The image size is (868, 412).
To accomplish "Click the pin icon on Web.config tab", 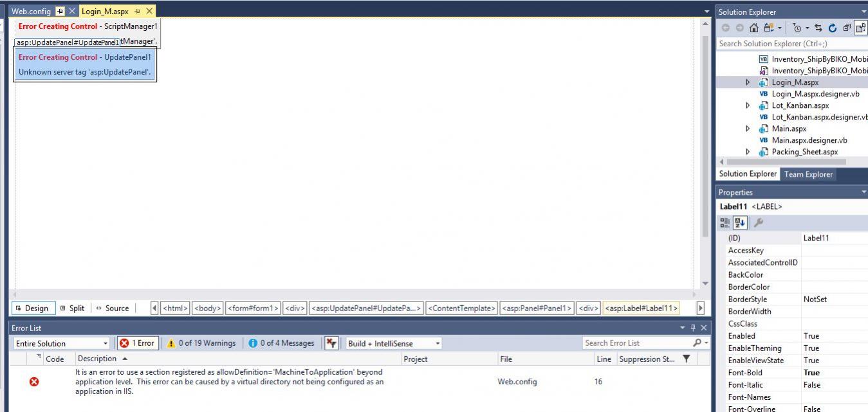I will (60, 12).
